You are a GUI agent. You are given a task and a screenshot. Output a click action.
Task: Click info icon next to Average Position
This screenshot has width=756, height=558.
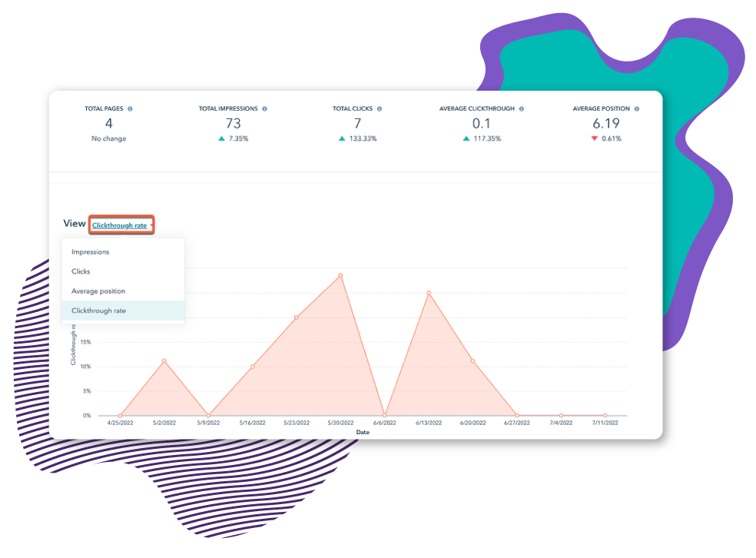tap(637, 109)
